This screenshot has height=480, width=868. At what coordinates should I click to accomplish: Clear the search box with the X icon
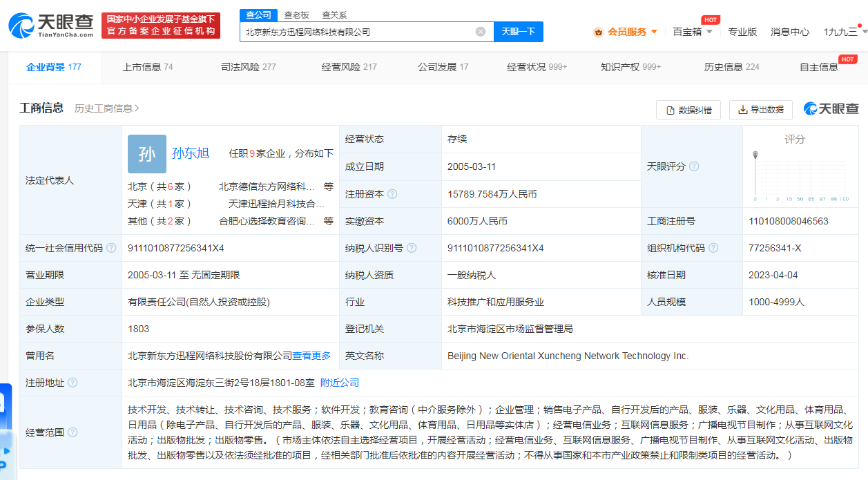(481, 32)
